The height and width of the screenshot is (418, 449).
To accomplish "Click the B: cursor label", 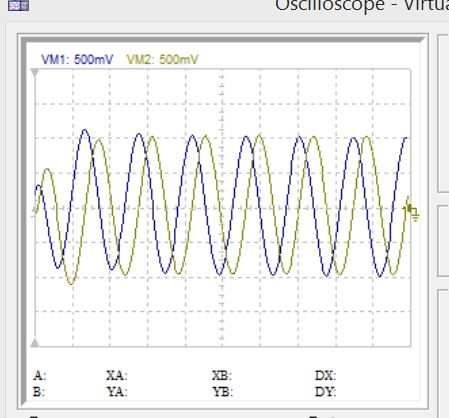I will coord(39,392).
